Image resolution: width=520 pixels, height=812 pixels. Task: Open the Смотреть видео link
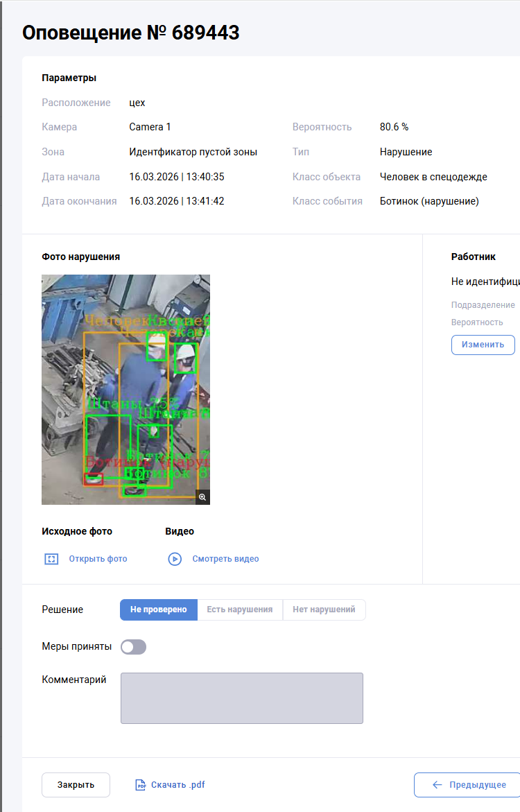(x=225, y=559)
